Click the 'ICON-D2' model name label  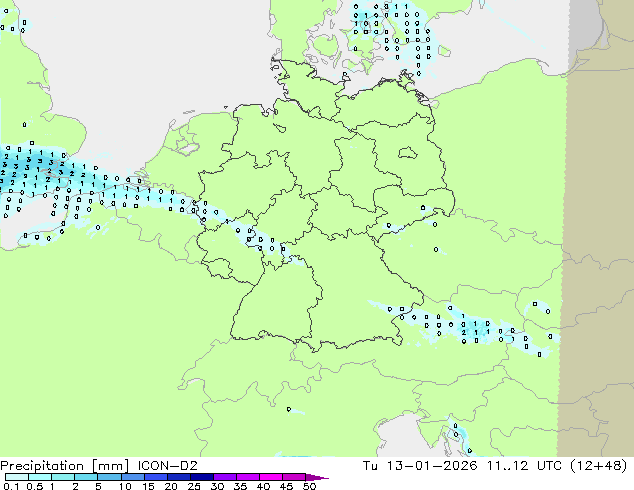pos(167,466)
